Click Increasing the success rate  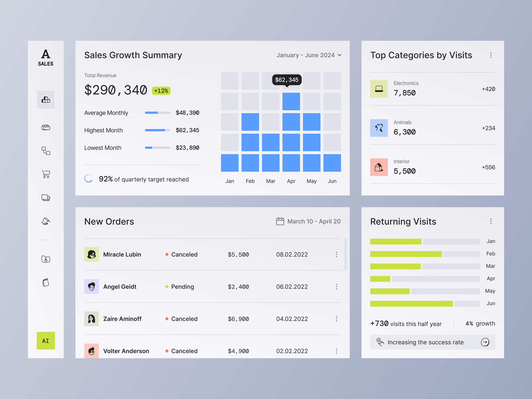432,342
